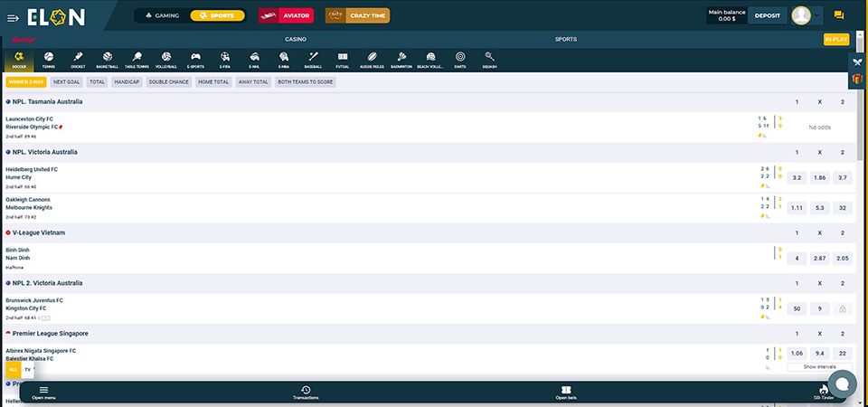Open the crossed-tools side icon

[x=858, y=62]
